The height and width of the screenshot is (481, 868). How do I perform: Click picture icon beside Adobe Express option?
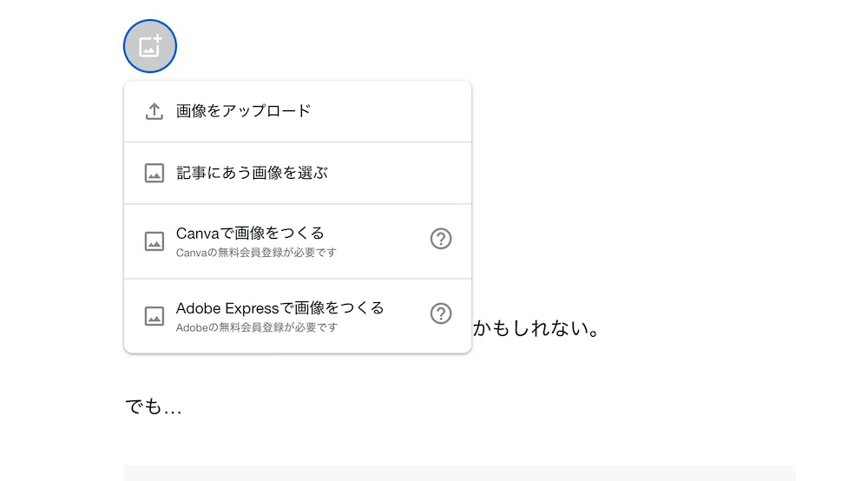[154, 317]
